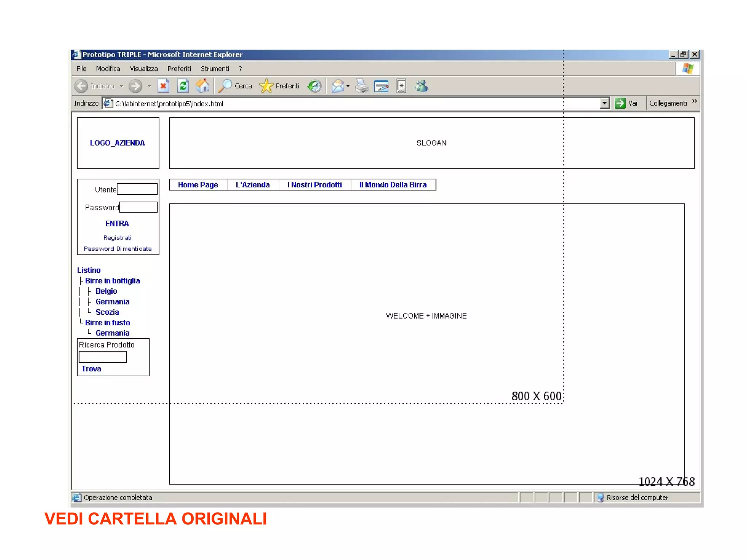The width and height of the screenshot is (747, 560).
Task: Click the Edit page icon
Action: coord(381,86)
